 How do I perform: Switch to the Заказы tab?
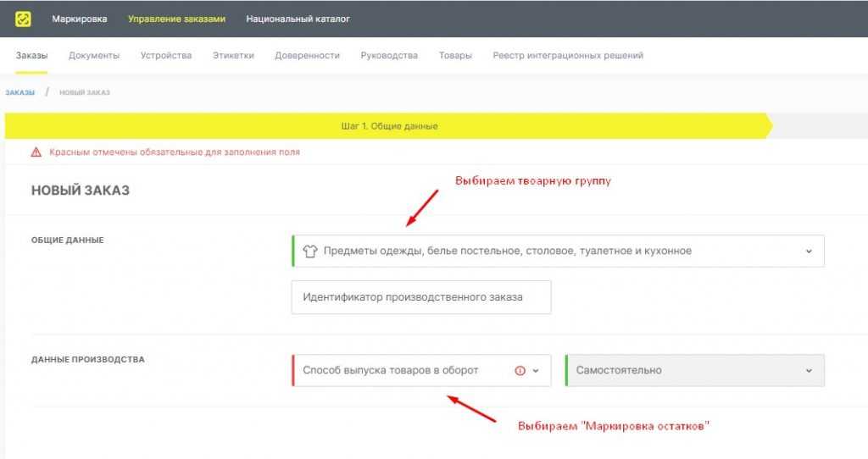(31, 56)
